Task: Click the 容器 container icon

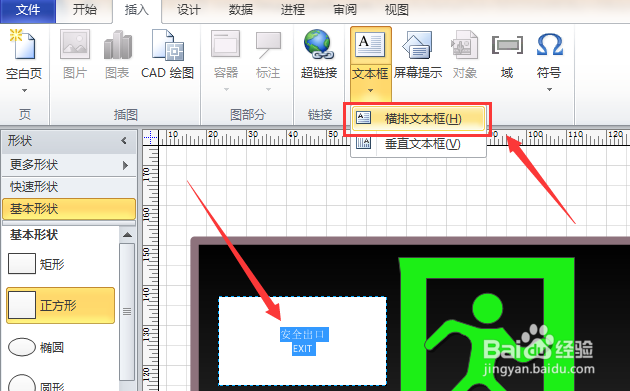Action: [x=226, y=44]
